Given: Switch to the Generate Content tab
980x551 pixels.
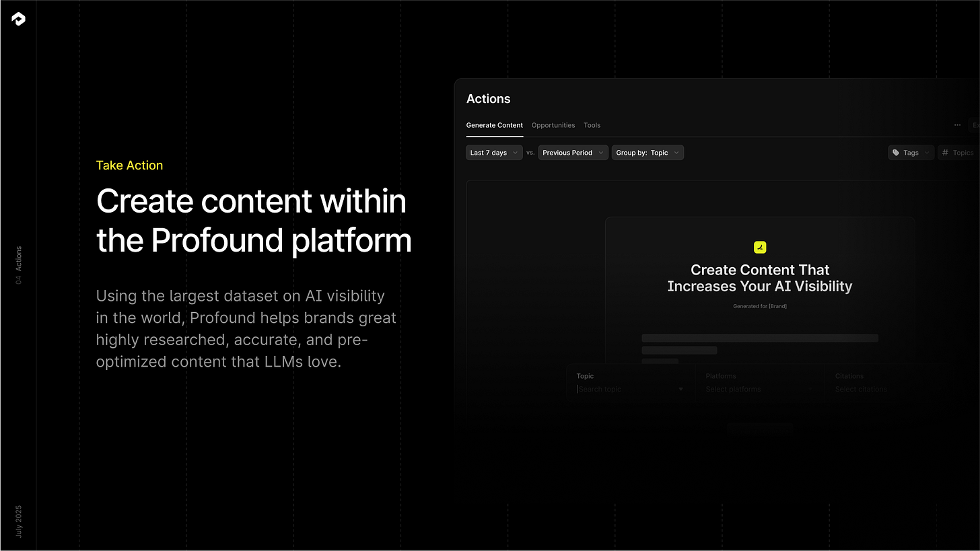Looking at the screenshot, I should 494,125.
